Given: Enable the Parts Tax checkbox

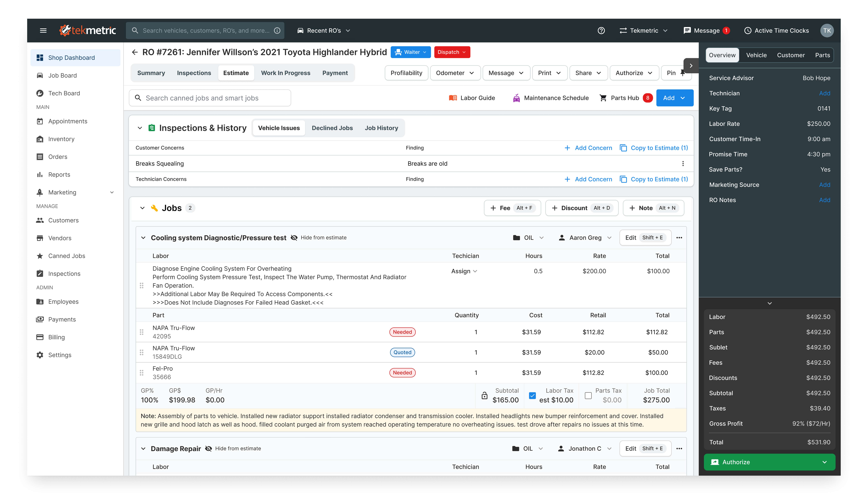Looking at the screenshot, I should pos(588,396).
